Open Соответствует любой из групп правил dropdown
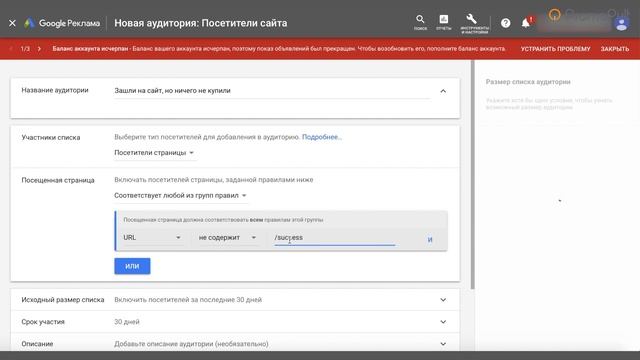Viewport: 640px width, 360px height. coord(180,196)
